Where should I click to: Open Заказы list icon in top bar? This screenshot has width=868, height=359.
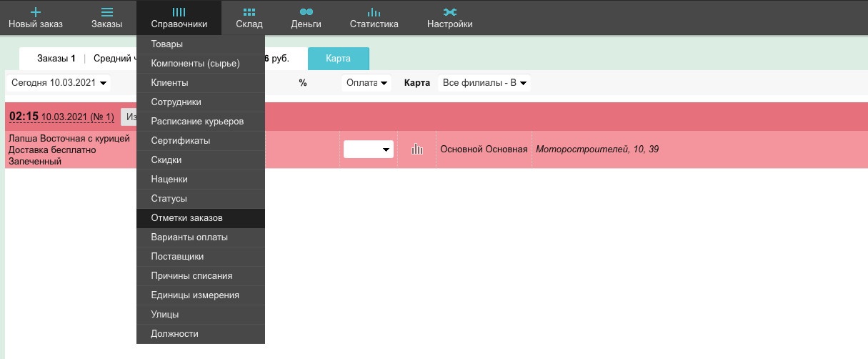pyautogui.click(x=106, y=12)
